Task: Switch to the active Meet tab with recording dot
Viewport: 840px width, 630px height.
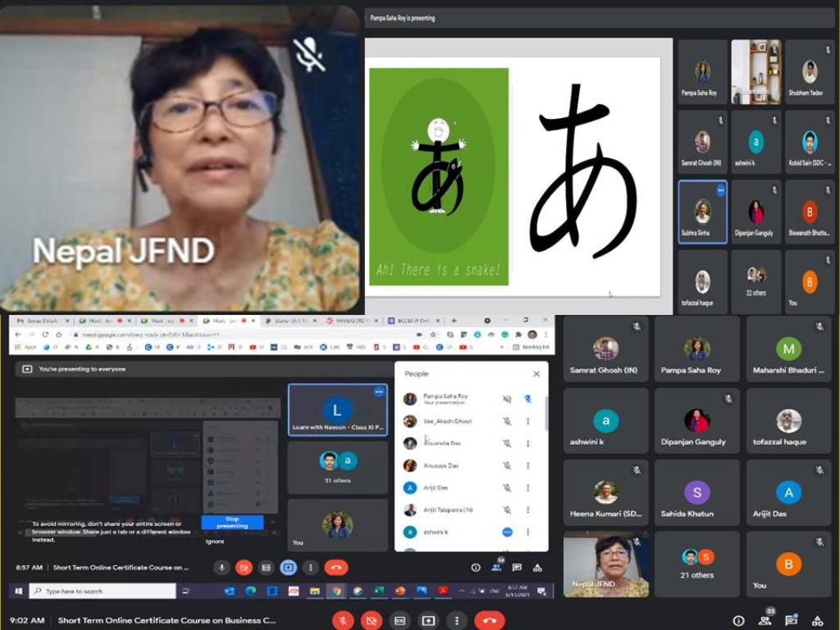Action: point(228,321)
